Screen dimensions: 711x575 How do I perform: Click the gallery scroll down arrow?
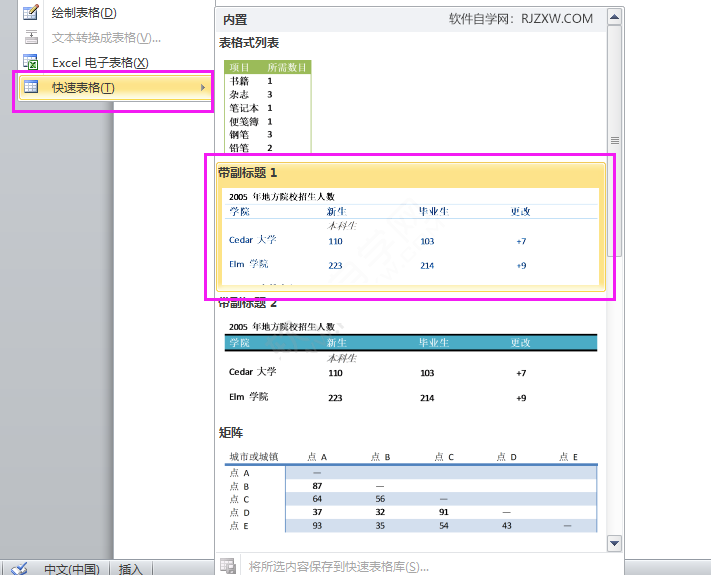coord(614,543)
